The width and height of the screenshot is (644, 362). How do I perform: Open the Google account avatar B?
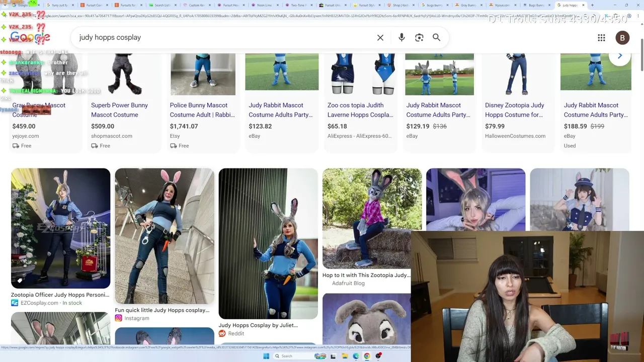point(622,38)
